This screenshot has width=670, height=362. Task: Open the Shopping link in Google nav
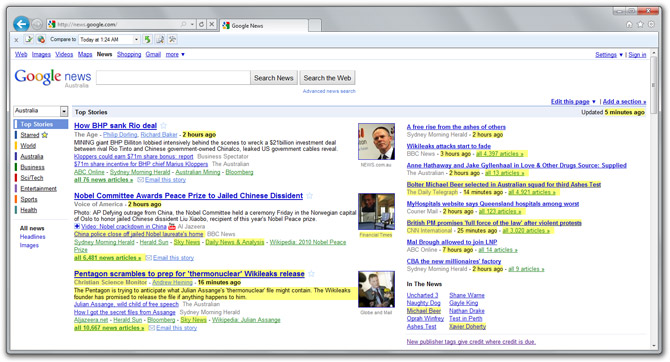(x=129, y=54)
